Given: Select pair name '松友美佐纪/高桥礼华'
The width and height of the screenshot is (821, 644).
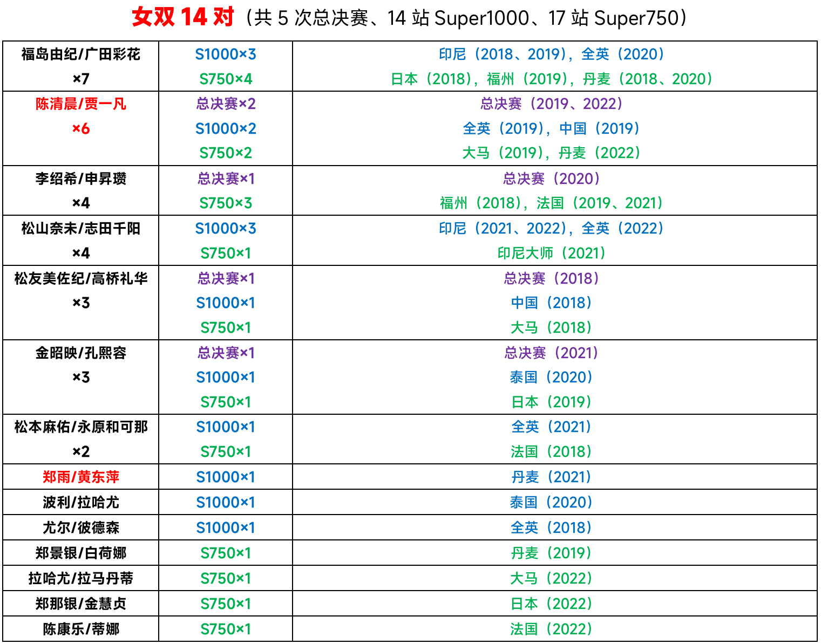Looking at the screenshot, I should 81,278.
